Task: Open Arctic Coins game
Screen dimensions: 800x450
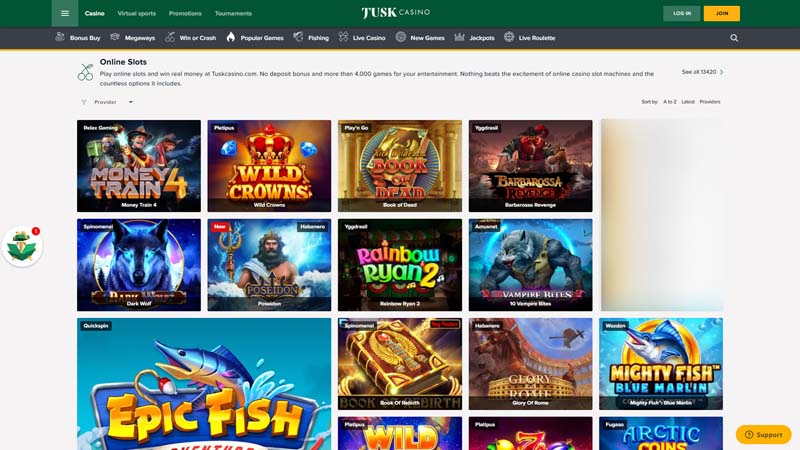Action: click(x=661, y=434)
